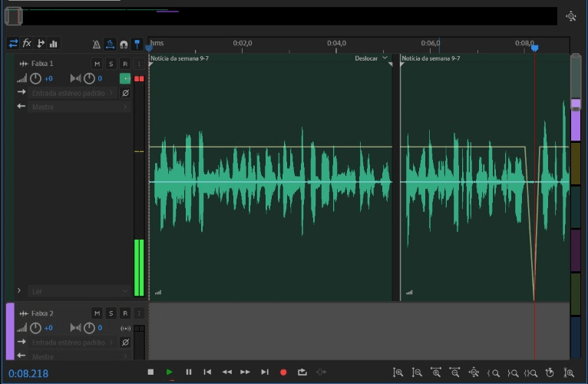The height and width of the screenshot is (384, 588).
Task: Click Faixa 2 track name
Action: (x=42, y=313)
